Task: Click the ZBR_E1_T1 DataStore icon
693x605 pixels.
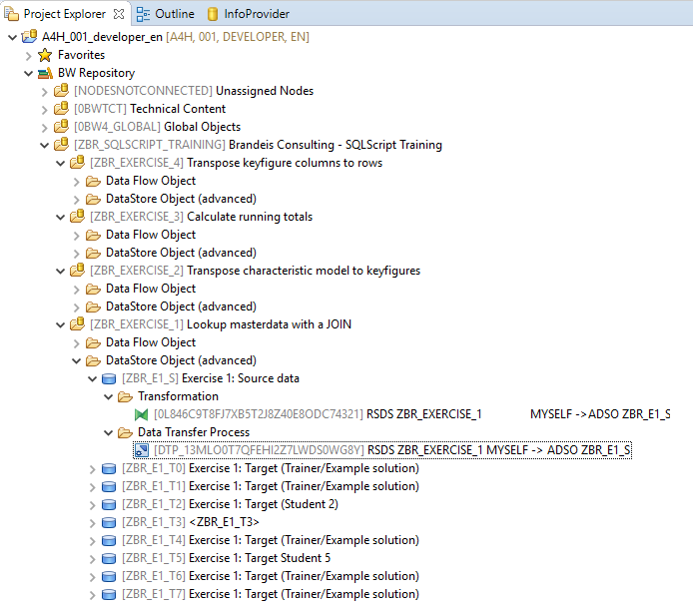Action: pos(109,487)
